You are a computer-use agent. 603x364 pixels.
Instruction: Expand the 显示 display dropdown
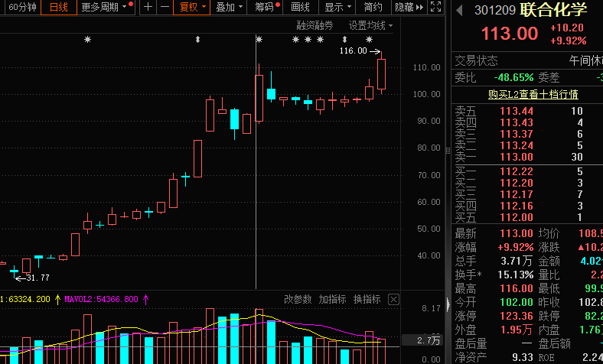coord(337,7)
